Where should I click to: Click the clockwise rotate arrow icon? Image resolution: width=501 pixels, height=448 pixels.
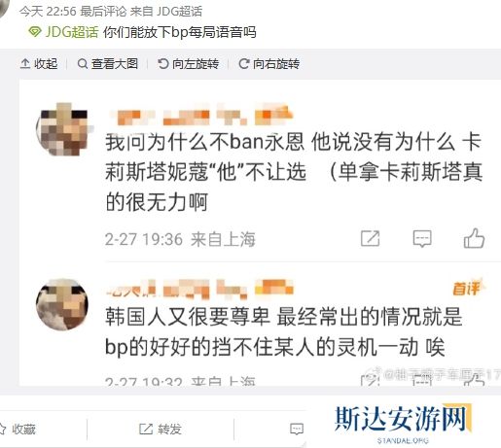point(244,64)
